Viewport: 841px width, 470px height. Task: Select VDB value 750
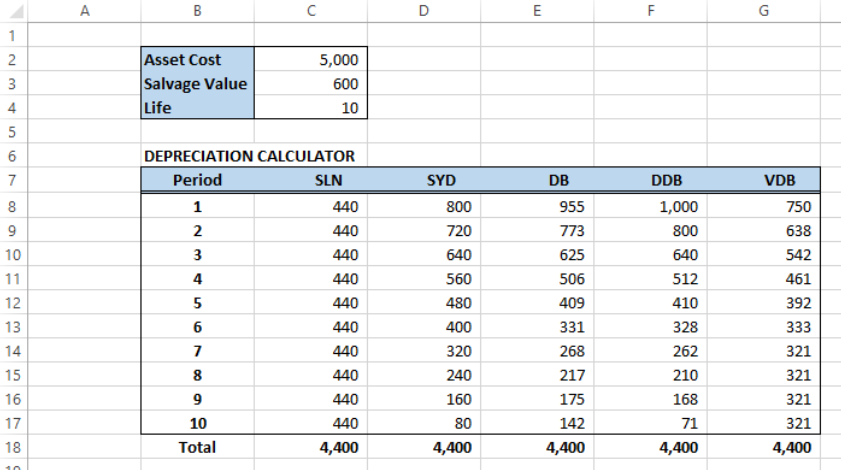tap(764, 207)
